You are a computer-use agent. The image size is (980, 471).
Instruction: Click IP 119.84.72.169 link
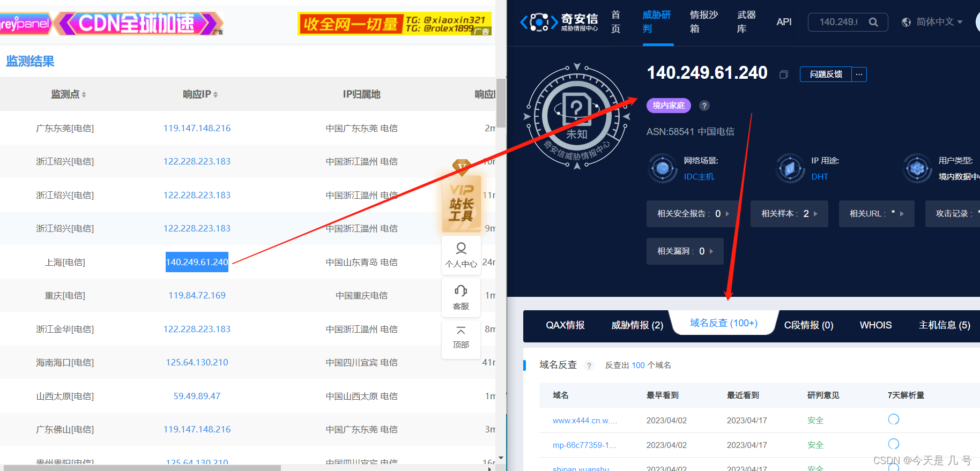[197, 296]
